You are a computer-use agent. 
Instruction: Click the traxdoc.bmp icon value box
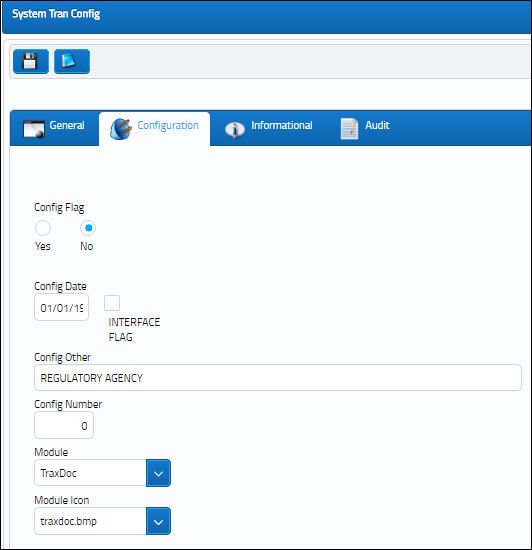[x=90, y=521]
